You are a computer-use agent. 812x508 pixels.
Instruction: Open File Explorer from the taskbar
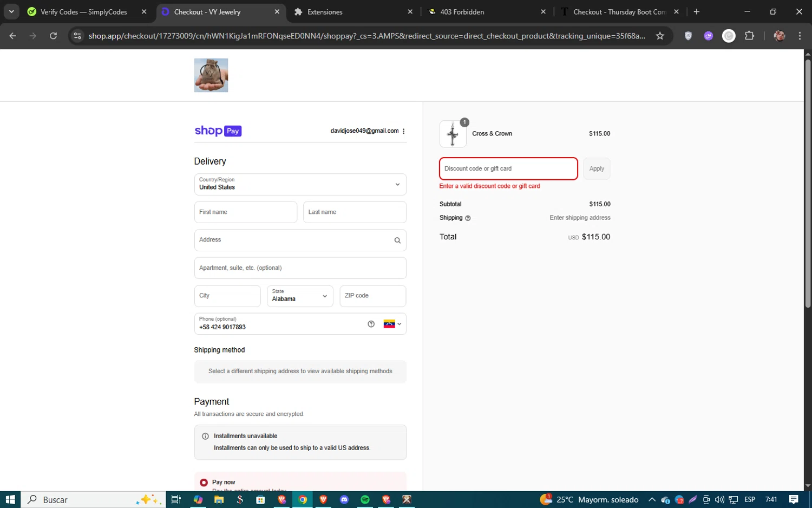[219, 499]
